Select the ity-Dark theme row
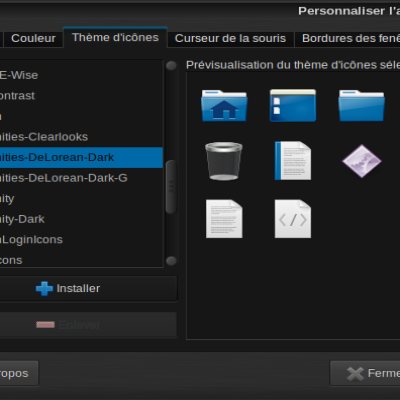 (81, 219)
